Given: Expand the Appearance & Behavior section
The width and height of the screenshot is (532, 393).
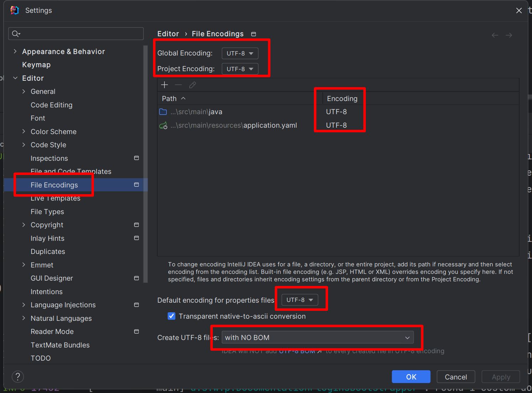Looking at the screenshot, I should [15, 51].
